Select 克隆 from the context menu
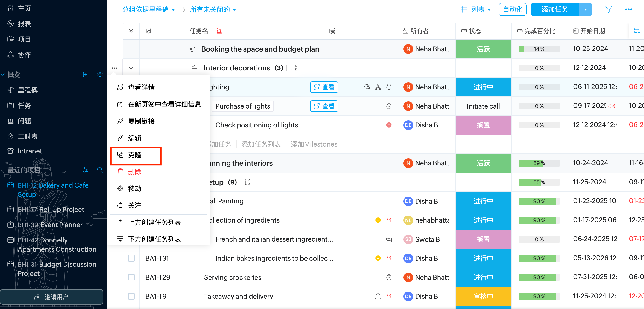The image size is (644, 309). click(135, 155)
